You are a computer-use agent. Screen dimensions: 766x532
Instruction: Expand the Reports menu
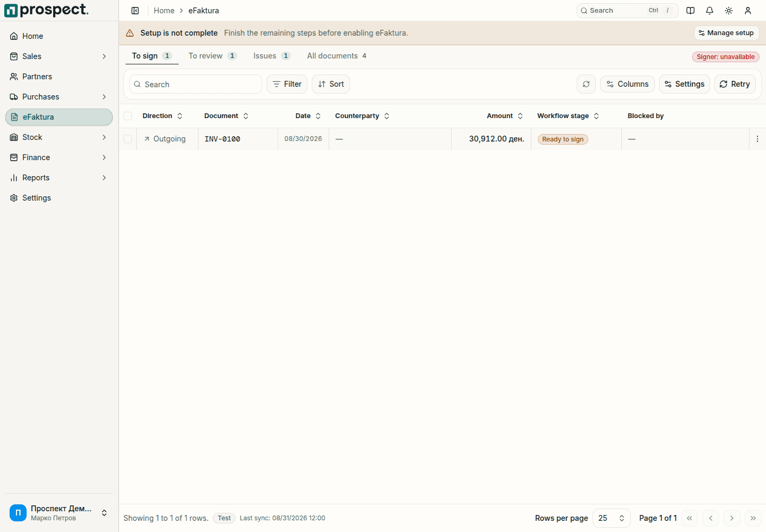[59, 178]
